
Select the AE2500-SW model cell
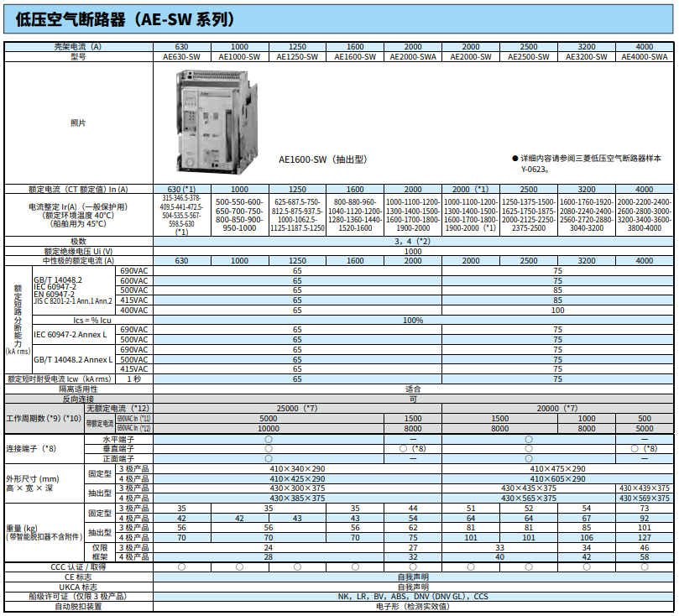pyautogui.click(x=529, y=57)
